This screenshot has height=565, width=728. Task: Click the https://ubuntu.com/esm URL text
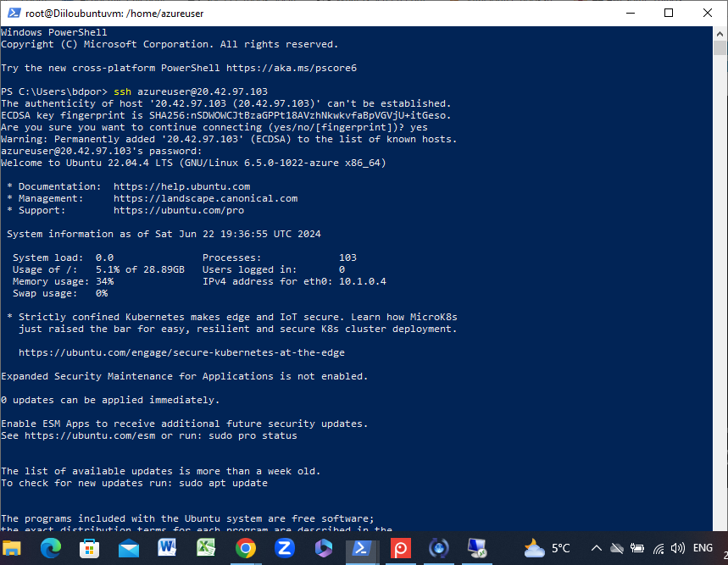tap(90, 436)
